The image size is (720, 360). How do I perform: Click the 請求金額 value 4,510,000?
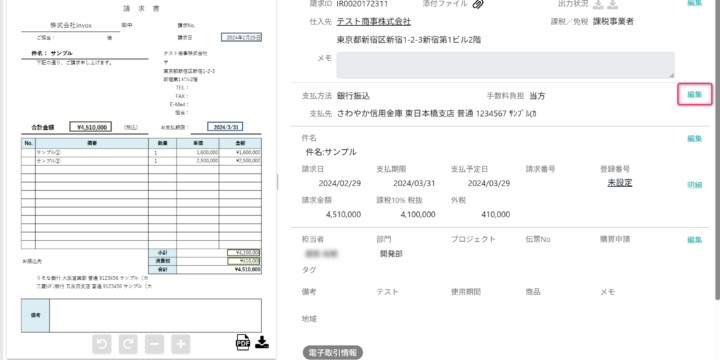click(x=343, y=214)
